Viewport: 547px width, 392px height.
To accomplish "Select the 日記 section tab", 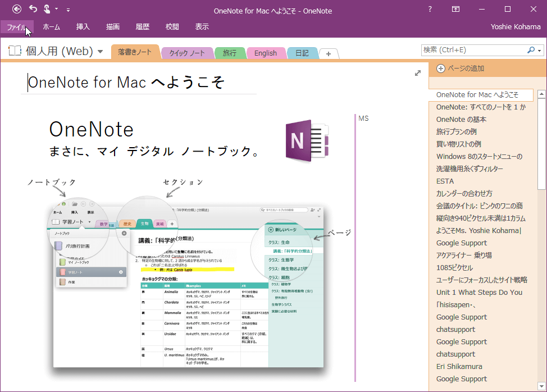I will (302, 53).
